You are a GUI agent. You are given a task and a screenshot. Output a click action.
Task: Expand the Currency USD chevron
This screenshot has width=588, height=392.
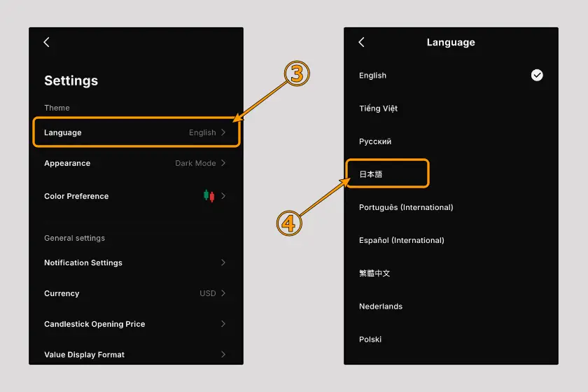(x=223, y=293)
